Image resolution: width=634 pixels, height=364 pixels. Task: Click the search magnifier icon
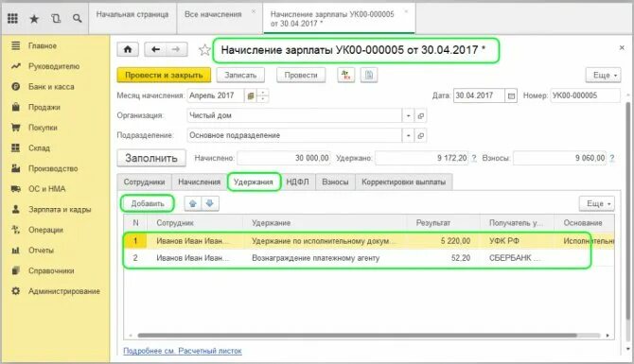[x=78, y=19]
